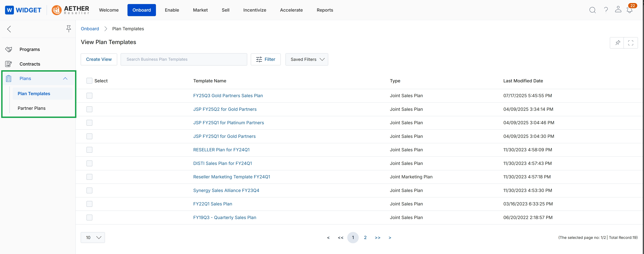The image size is (644, 254).
Task: Open the user profile icon
Action: pyautogui.click(x=618, y=9)
